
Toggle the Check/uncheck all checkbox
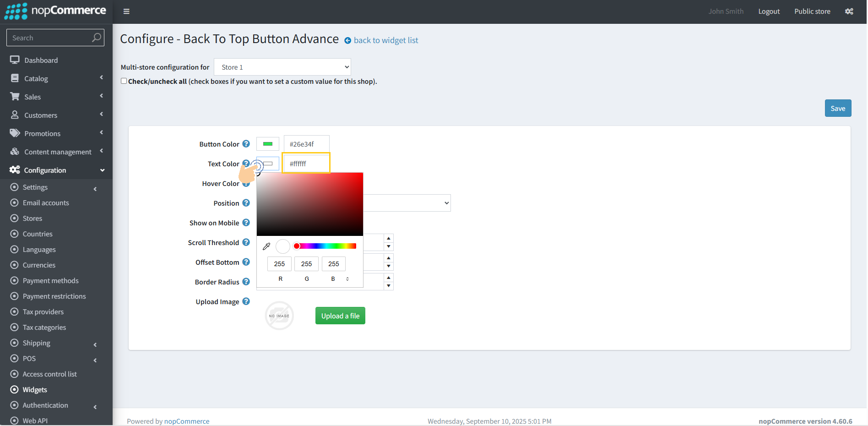click(124, 81)
